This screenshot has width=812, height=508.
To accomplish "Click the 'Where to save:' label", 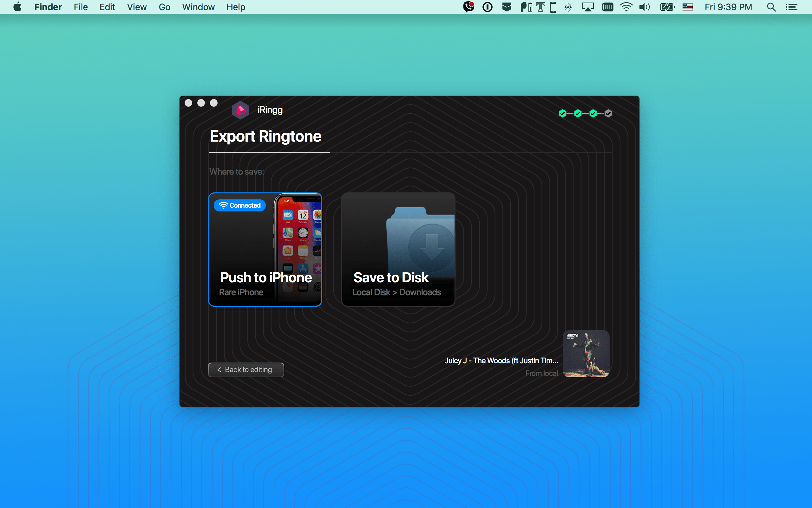I will 237,172.
